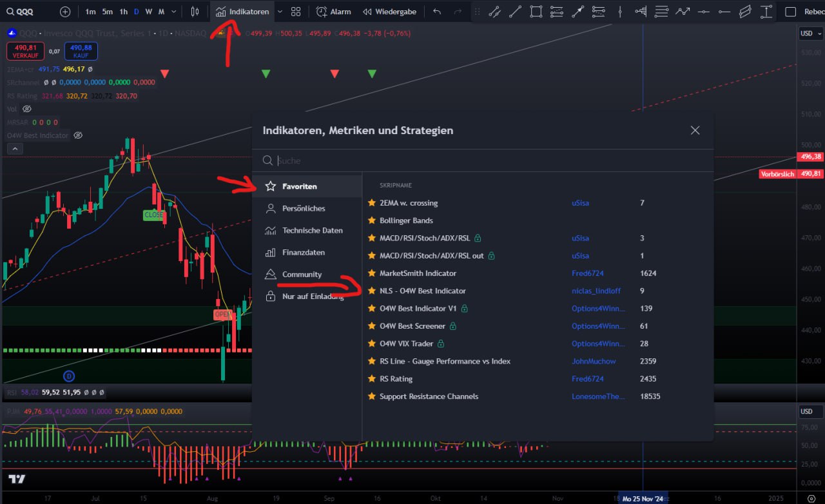Start Wiedergabe bar replay

(x=389, y=12)
